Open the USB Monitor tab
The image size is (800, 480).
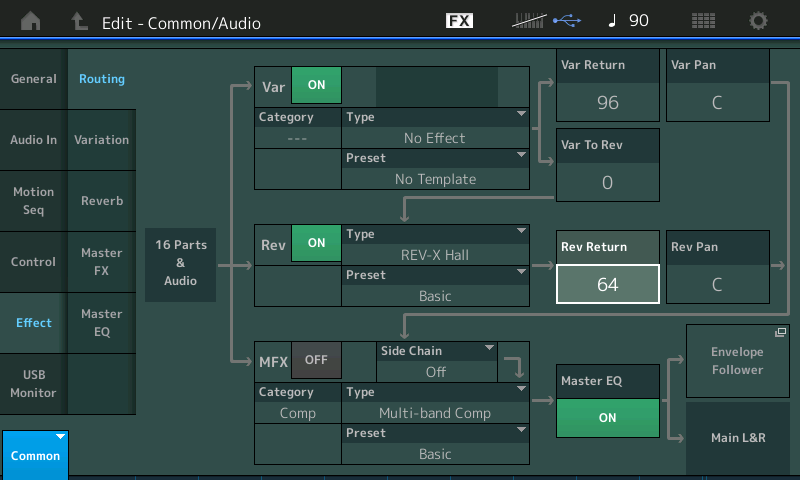[x=34, y=384]
